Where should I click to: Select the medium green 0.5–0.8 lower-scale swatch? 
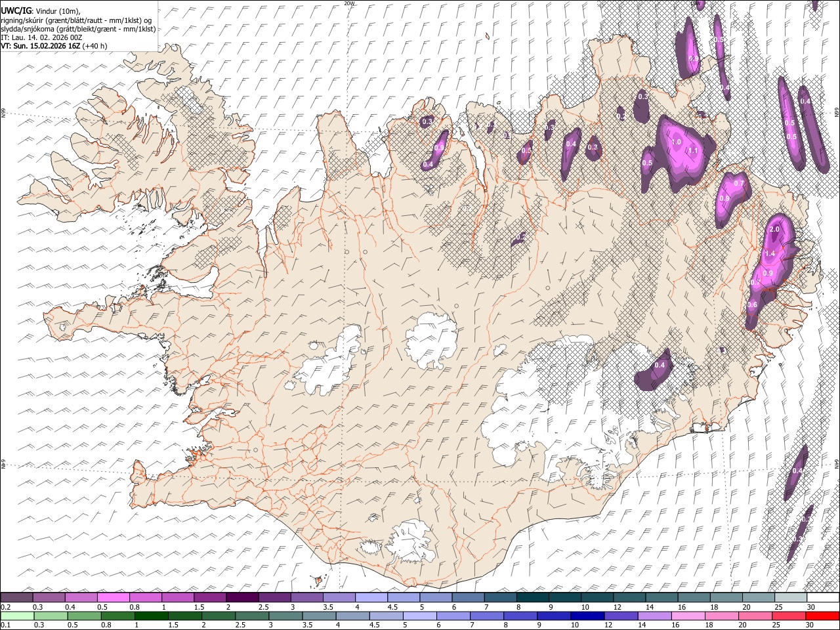point(85,616)
